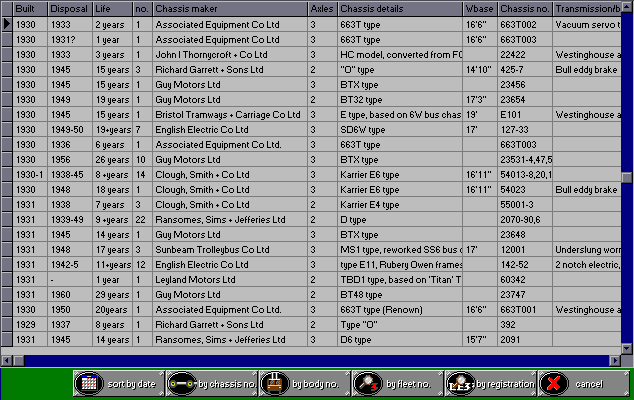Click the Chassis maker column header

230,8
